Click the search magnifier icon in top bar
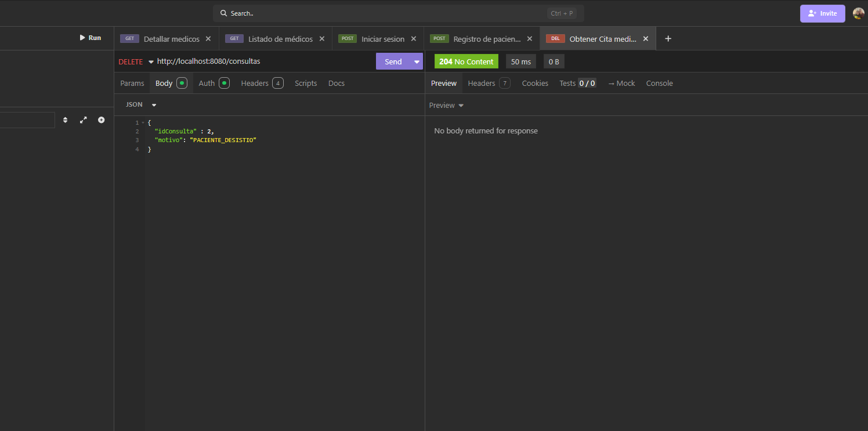The image size is (868, 431). (223, 13)
